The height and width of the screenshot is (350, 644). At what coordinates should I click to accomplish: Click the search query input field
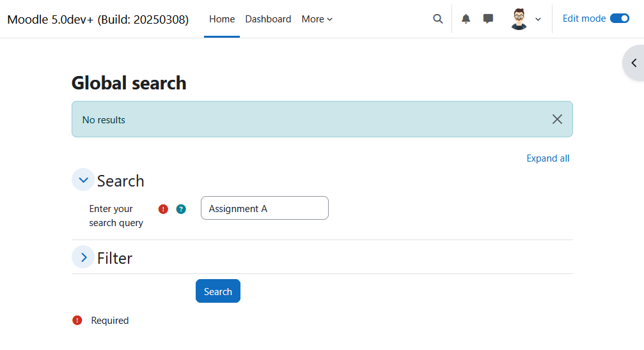tap(265, 208)
